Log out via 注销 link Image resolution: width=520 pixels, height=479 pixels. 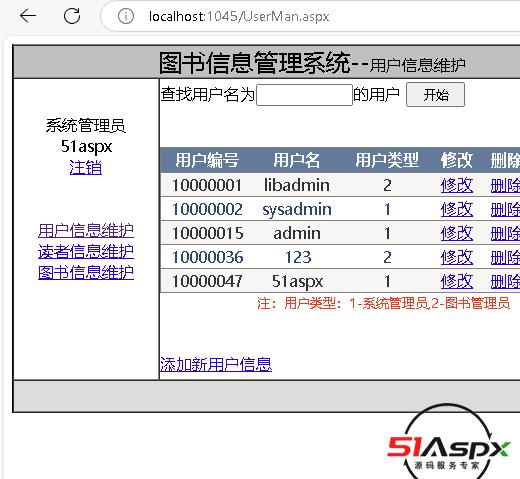pos(86,167)
